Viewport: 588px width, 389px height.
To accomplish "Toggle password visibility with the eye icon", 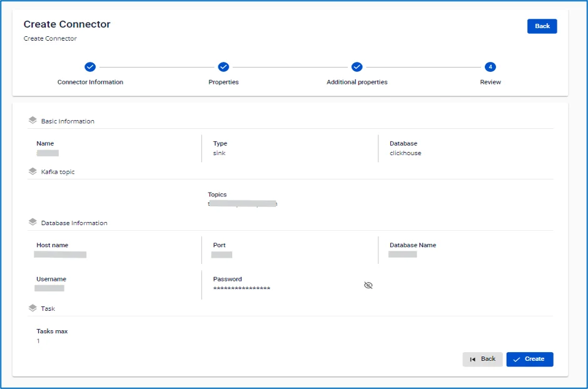I will (x=368, y=285).
